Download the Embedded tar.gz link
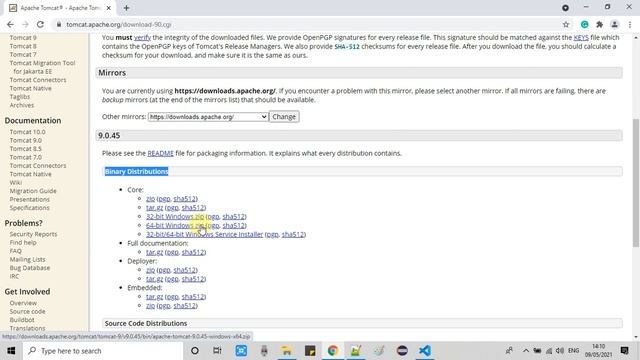The height and width of the screenshot is (360, 640). pos(155,297)
